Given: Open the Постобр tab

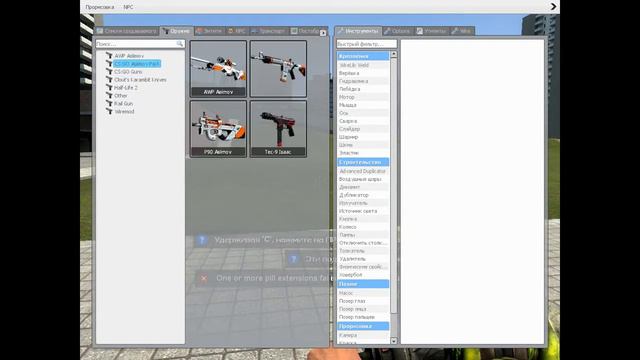Looking at the screenshot, I should (304, 31).
